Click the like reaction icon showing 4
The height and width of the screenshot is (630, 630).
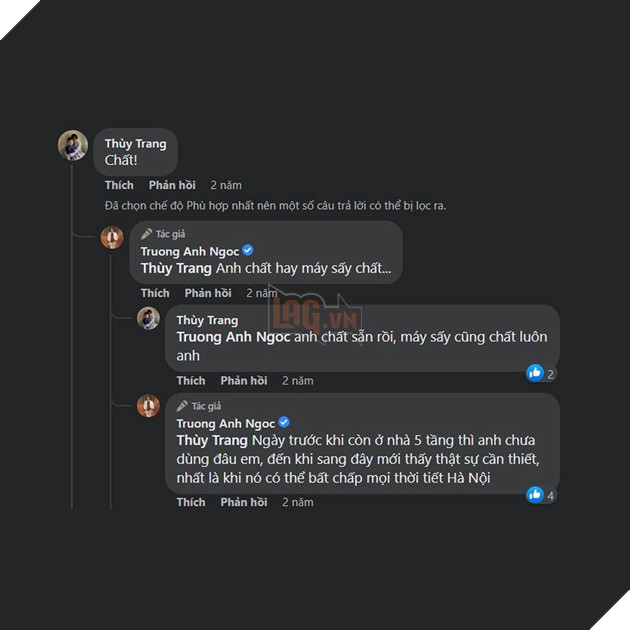pyautogui.click(x=535, y=494)
